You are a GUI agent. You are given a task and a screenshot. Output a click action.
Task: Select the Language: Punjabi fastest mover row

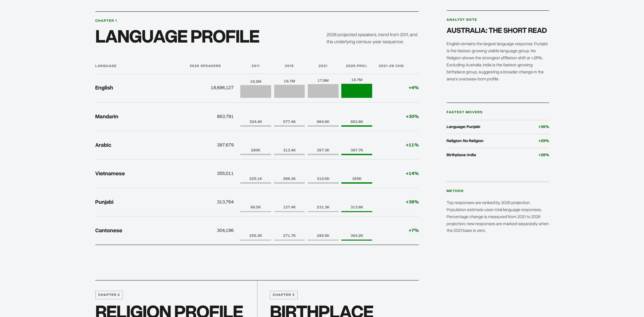[x=498, y=127]
